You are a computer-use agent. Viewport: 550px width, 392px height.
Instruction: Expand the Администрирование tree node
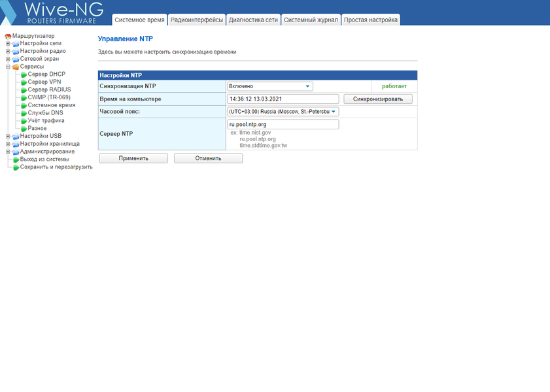coord(8,152)
